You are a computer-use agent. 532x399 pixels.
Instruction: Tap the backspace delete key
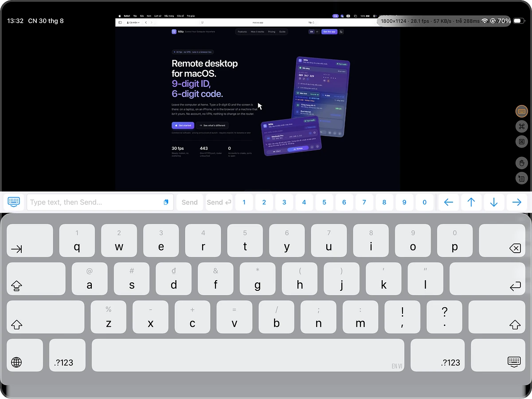pyautogui.click(x=502, y=240)
